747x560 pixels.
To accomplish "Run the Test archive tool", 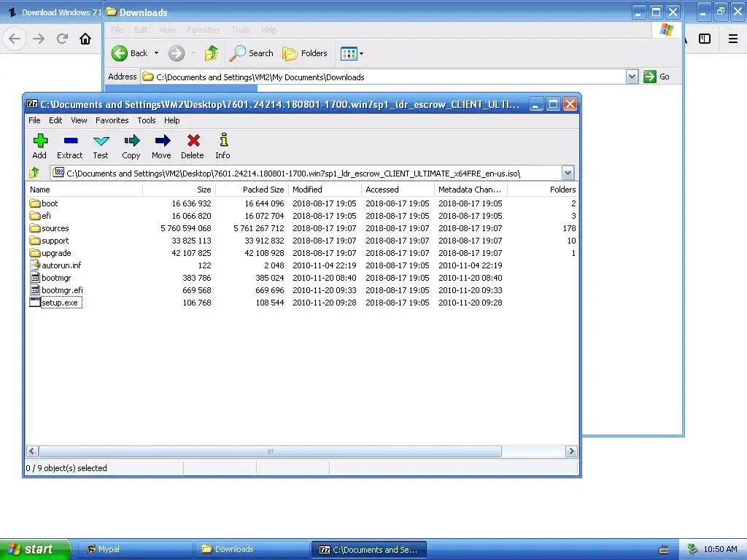I will pyautogui.click(x=101, y=141).
